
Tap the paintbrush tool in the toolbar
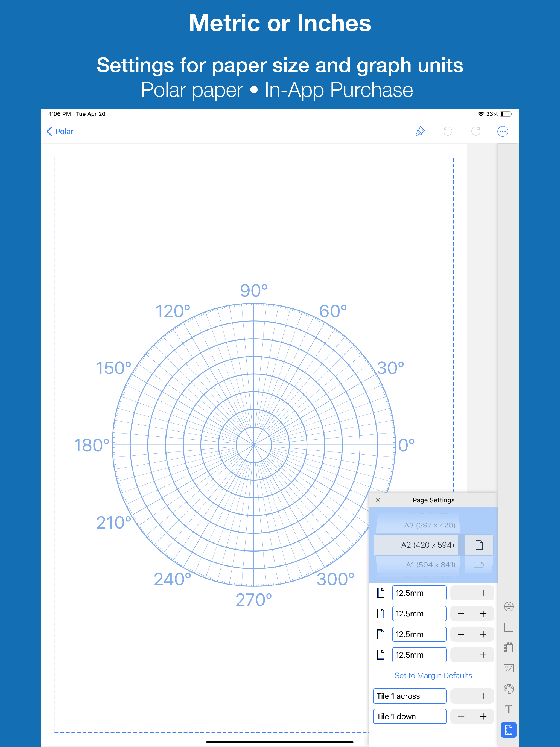pos(420,131)
